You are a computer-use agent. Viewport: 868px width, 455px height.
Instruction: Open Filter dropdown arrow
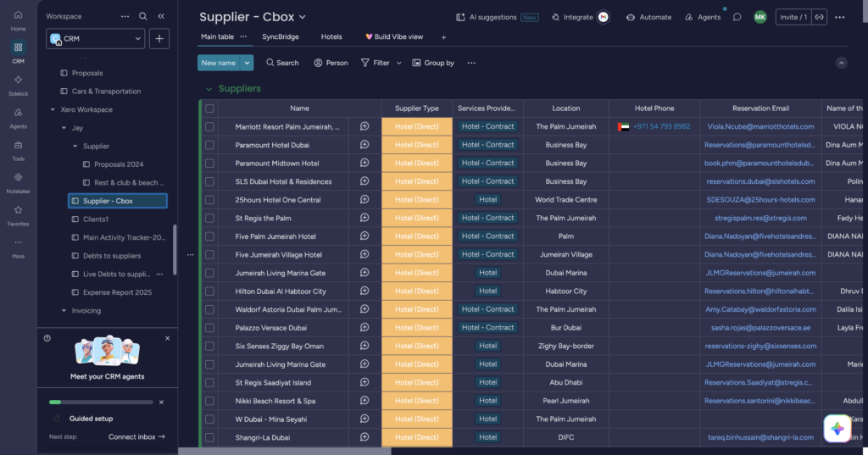pyautogui.click(x=398, y=63)
